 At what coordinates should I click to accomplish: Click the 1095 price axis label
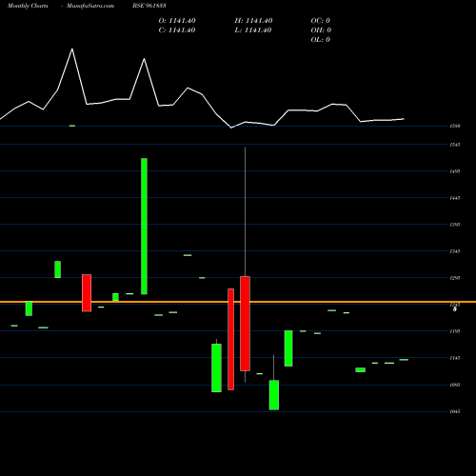455,385
